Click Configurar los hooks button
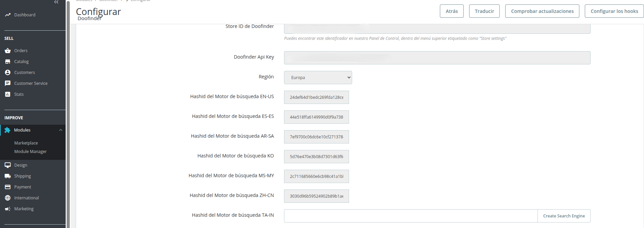644x228 pixels. pyautogui.click(x=614, y=11)
